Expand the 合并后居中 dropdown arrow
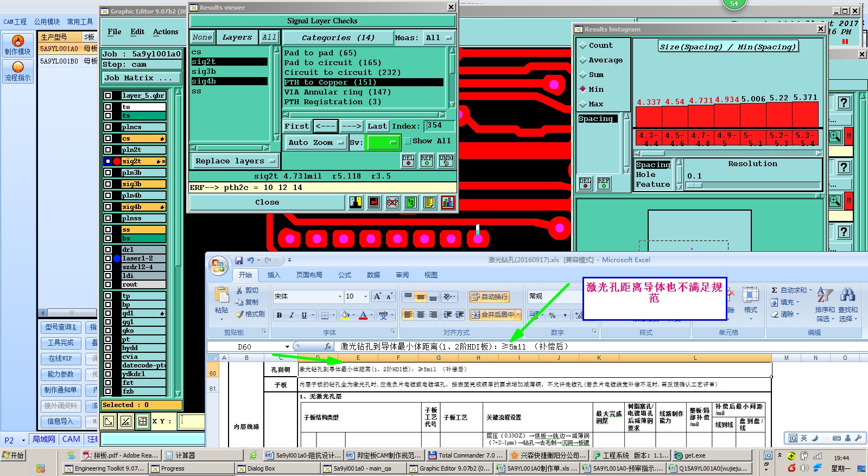Viewport: 868px width, 476px height. (x=518, y=315)
